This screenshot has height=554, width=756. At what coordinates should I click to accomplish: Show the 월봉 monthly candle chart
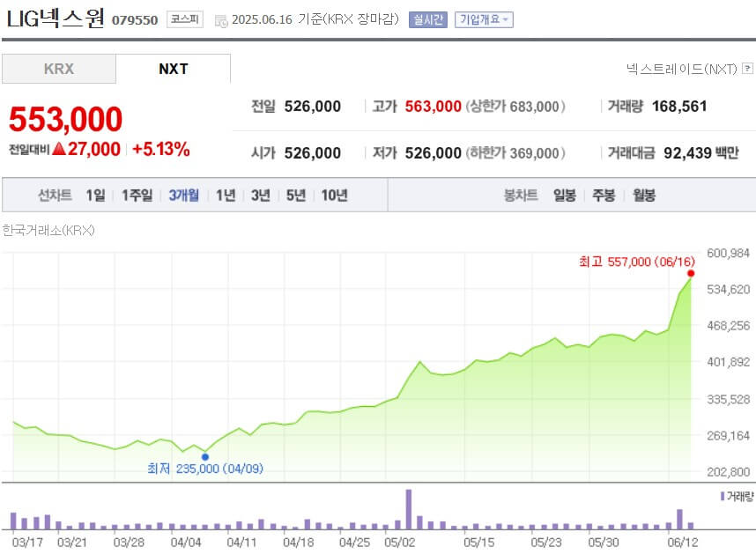click(644, 196)
